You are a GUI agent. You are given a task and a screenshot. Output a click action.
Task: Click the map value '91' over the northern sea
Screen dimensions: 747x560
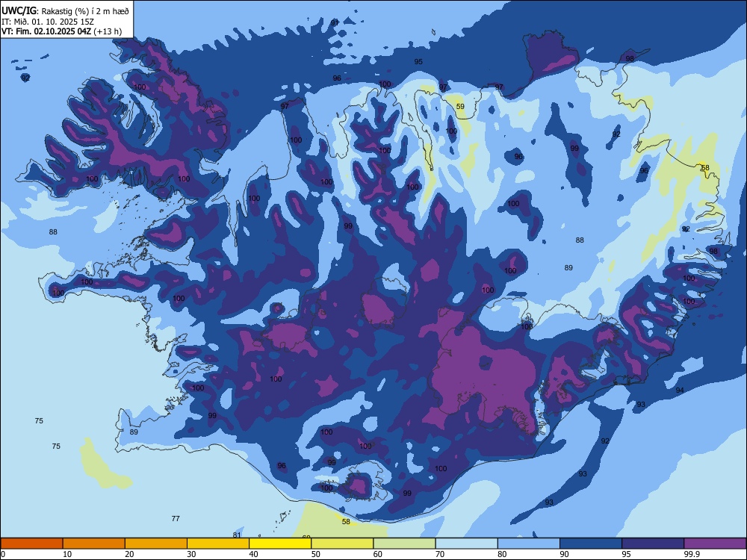coord(335,23)
